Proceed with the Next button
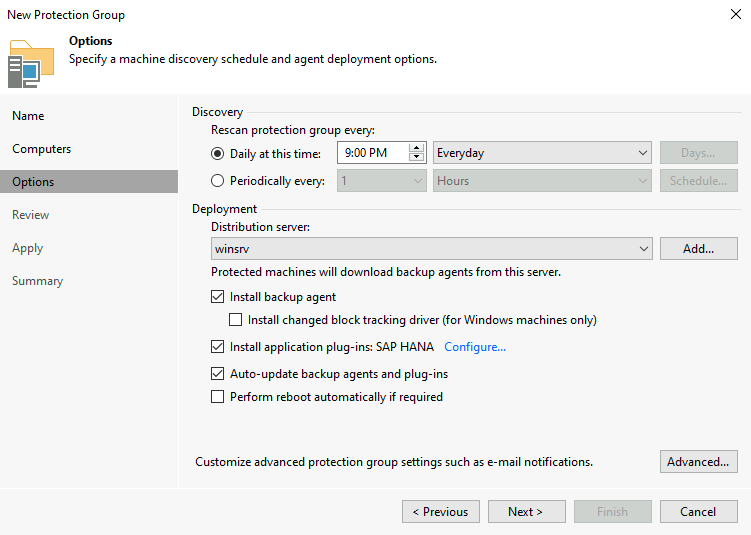Image resolution: width=751 pixels, height=535 pixels. [526, 512]
